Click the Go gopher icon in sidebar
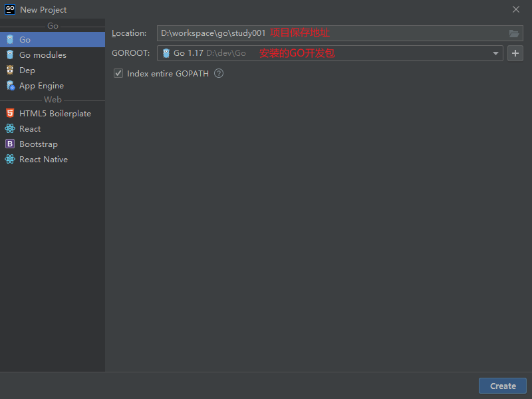The width and height of the screenshot is (532, 399). click(10, 39)
